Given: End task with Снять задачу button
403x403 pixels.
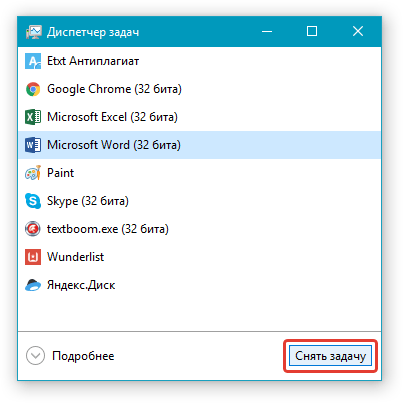Looking at the screenshot, I should pos(330,356).
